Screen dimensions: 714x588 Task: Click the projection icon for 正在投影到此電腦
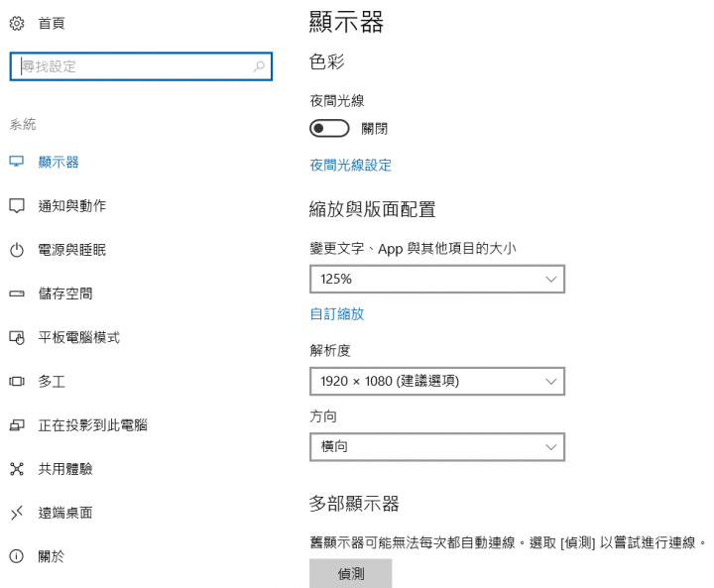(x=17, y=425)
